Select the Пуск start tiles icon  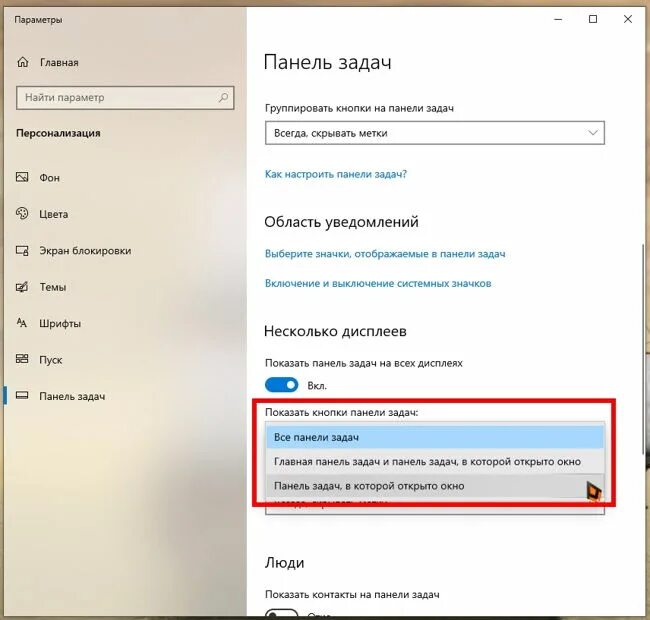coord(22,359)
